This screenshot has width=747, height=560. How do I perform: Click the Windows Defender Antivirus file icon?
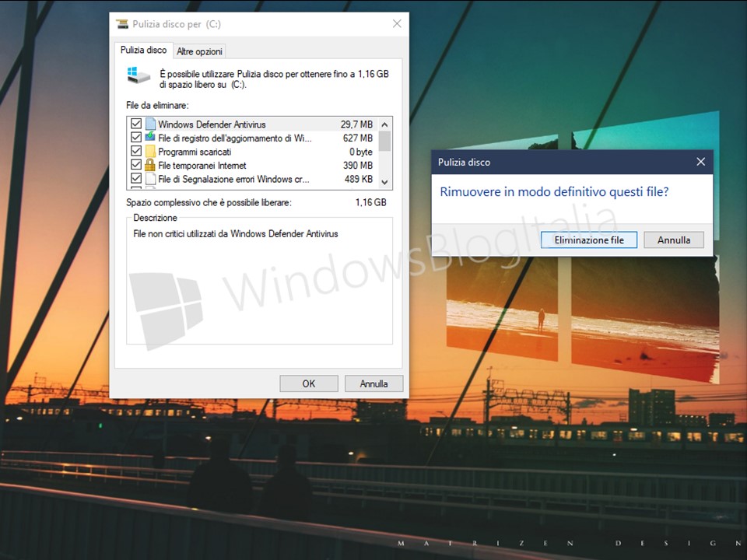tap(150, 124)
